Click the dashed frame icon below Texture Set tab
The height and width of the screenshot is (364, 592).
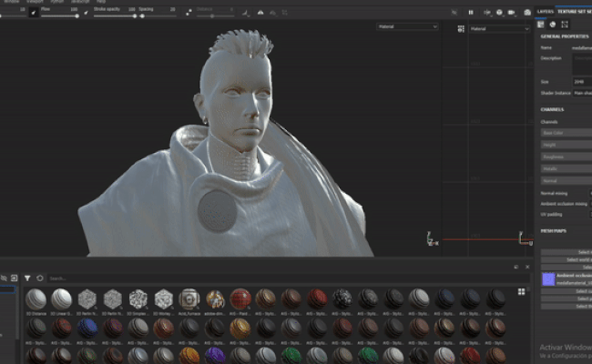565,25
